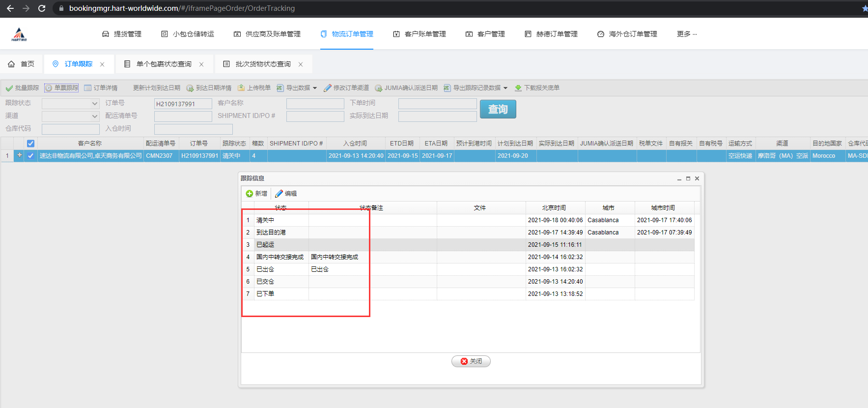Viewport: 868px width, 408px height.
Task: Click the 修改订单渠道 pencil icon
Action: (x=328, y=88)
